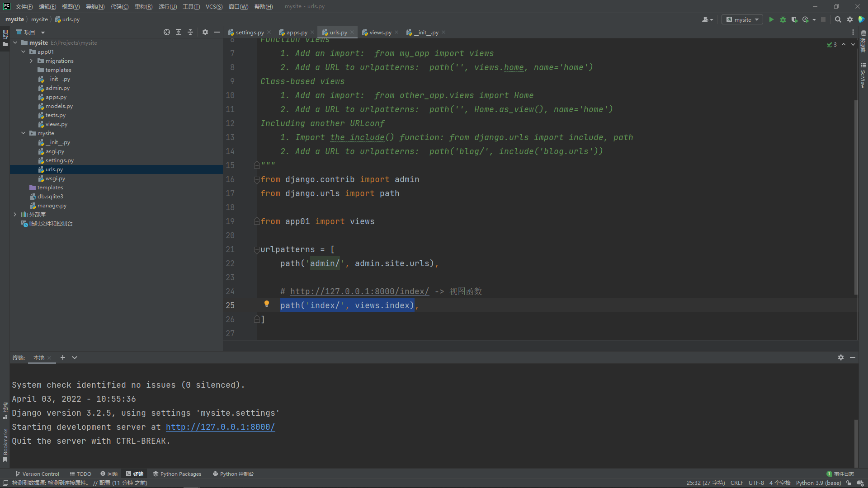The image size is (868, 488).
Task: Open inspection widget showing 3 warnings
Action: [x=832, y=44]
